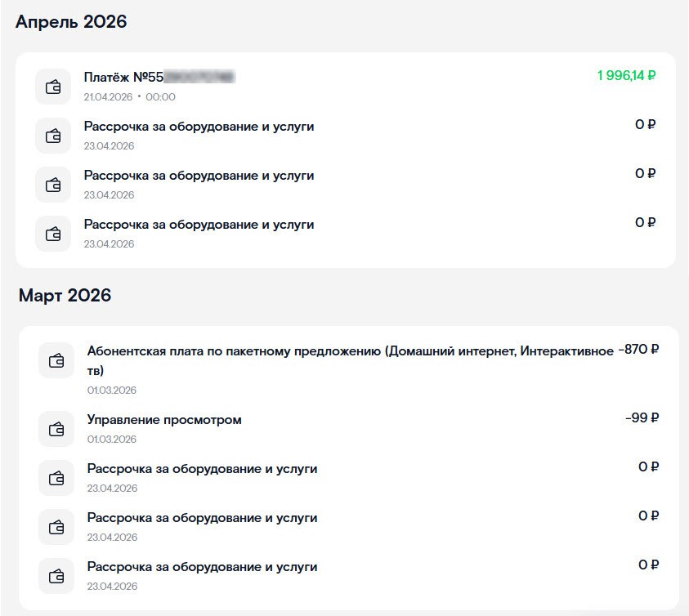Click the wallet icon beside Абонентская плата

(x=56, y=360)
